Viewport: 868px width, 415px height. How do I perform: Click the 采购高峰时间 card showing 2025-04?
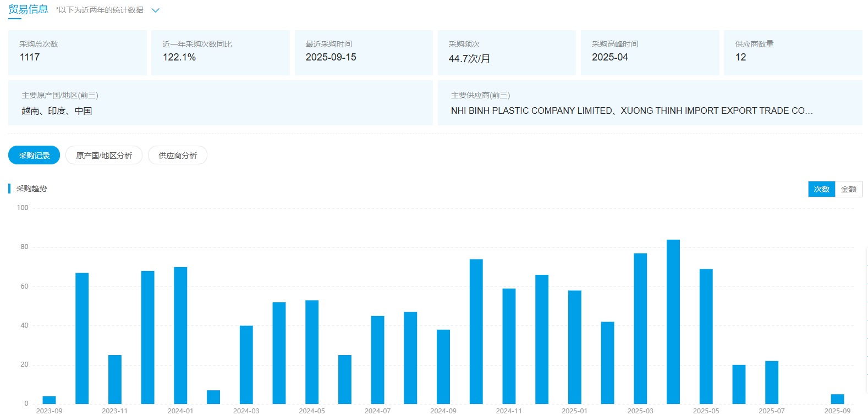(x=650, y=53)
